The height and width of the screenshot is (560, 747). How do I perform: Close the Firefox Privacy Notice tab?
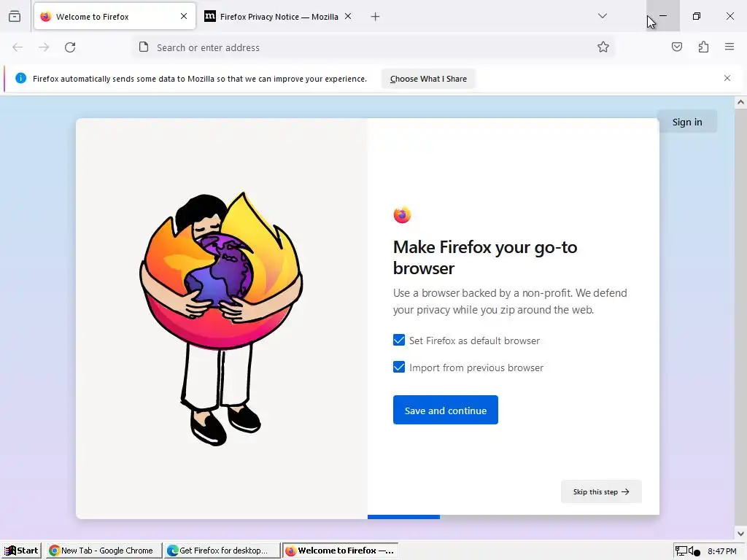348,16
